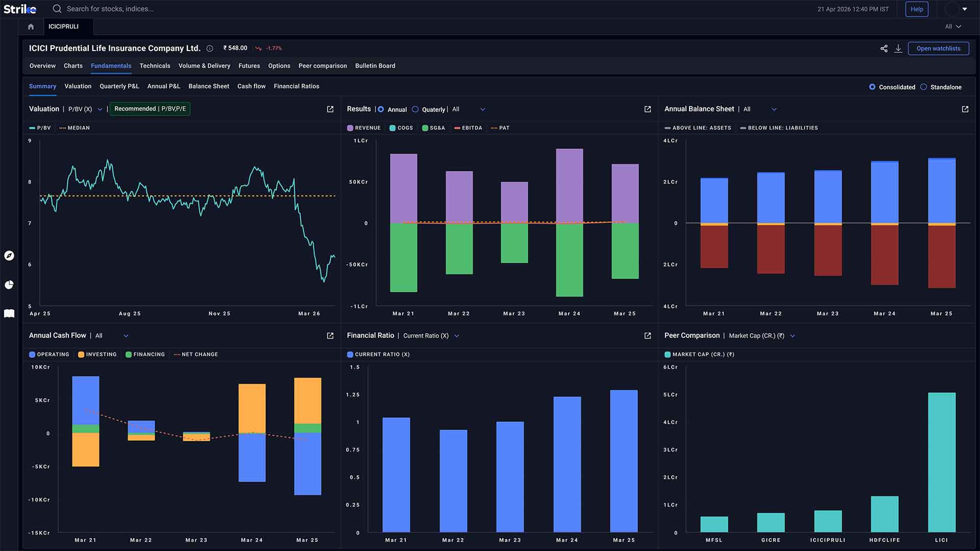Viewport: 980px width, 551px height.
Task: Open the Market Cap (CR.) peer dropdown
Action: tap(762, 336)
